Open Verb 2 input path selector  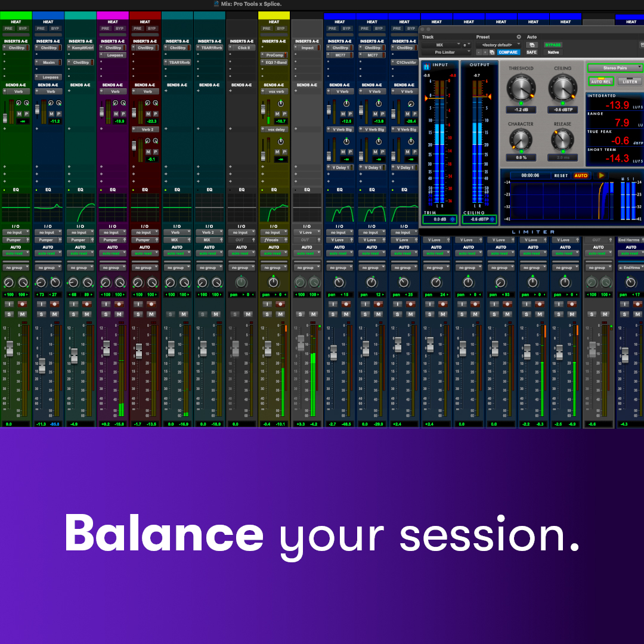[x=209, y=233]
